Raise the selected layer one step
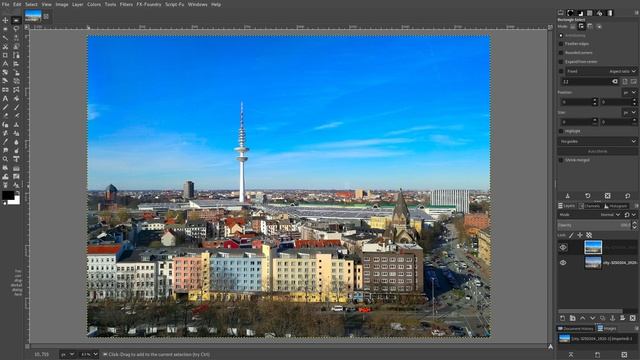 coord(582,318)
